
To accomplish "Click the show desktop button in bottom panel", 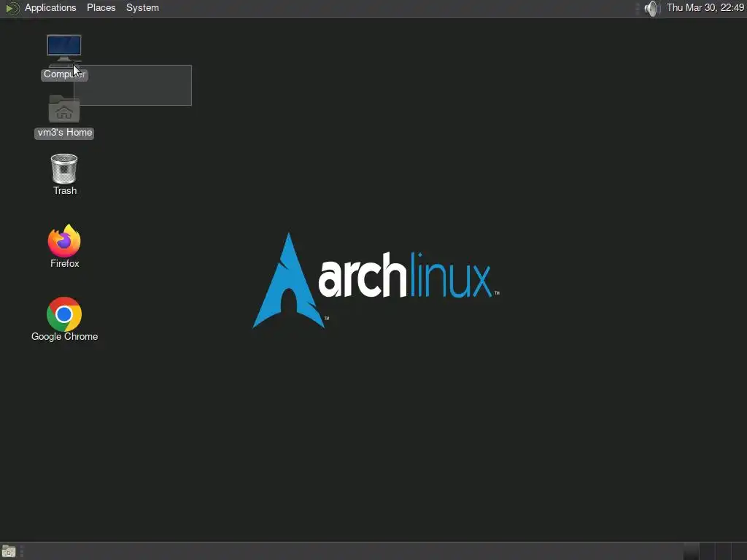I will [9, 551].
